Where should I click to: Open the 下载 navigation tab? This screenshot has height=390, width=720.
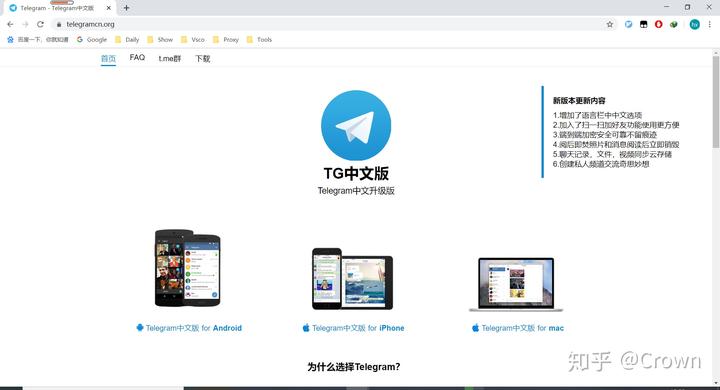click(x=202, y=58)
